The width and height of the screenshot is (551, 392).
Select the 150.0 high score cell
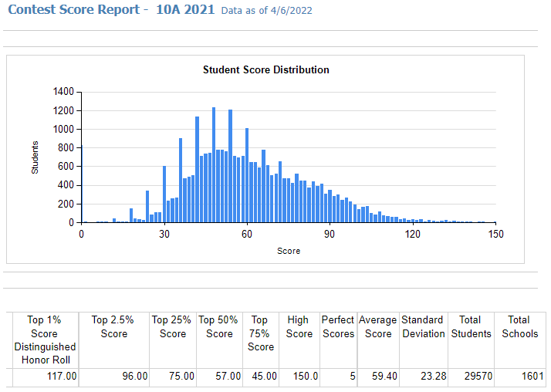299,377
